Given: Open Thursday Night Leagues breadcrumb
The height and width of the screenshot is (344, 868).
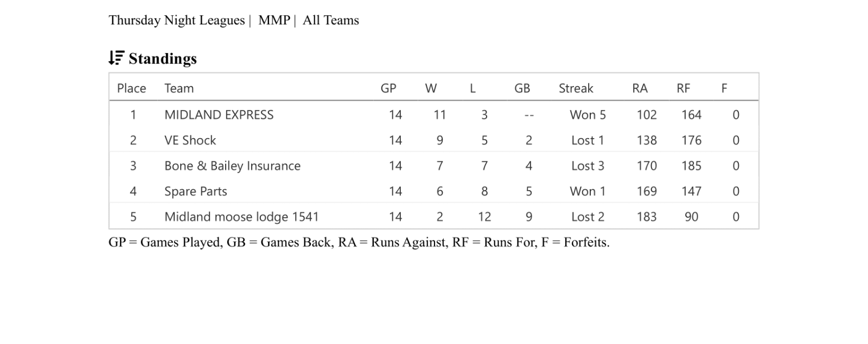Looking at the screenshot, I should tap(176, 21).
